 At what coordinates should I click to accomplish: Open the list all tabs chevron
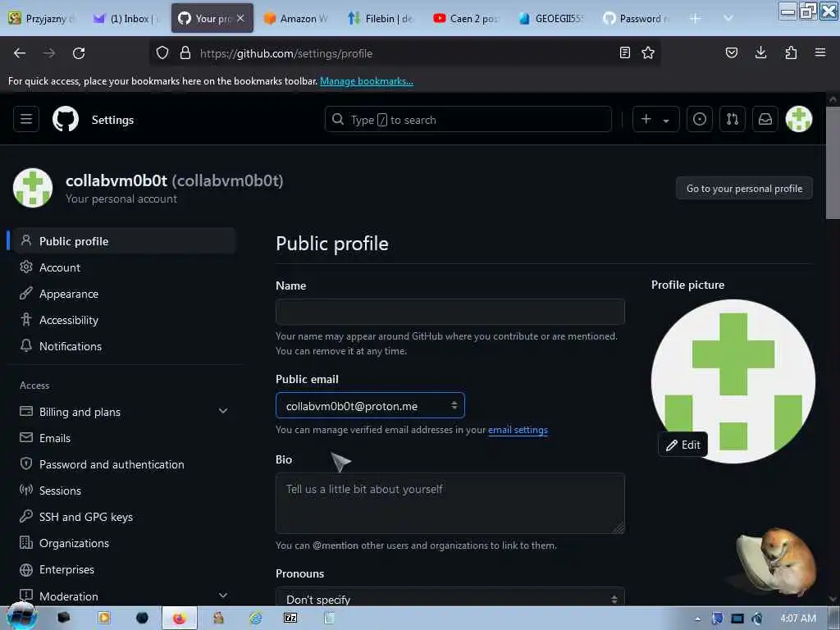tap(728, 18)
